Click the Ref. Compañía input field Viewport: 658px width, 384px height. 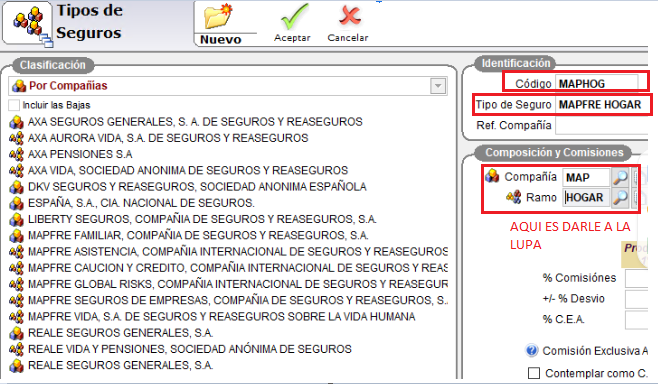[602, 125]
